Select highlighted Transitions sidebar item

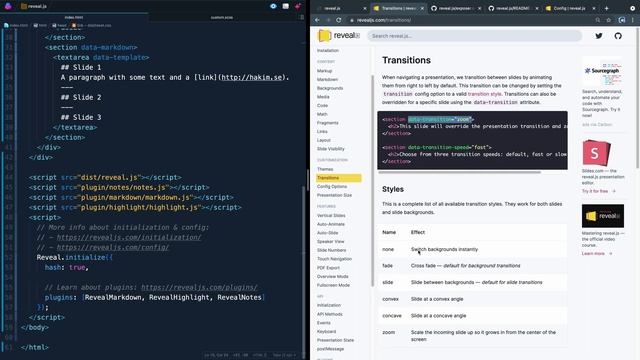339,178
